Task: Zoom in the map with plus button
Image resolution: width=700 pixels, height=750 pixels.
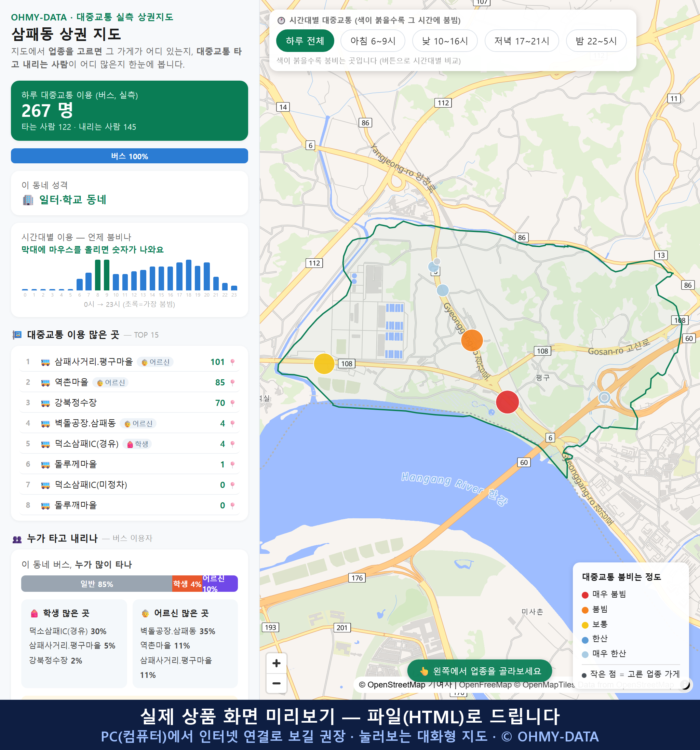Action: [x=276, y=663]
